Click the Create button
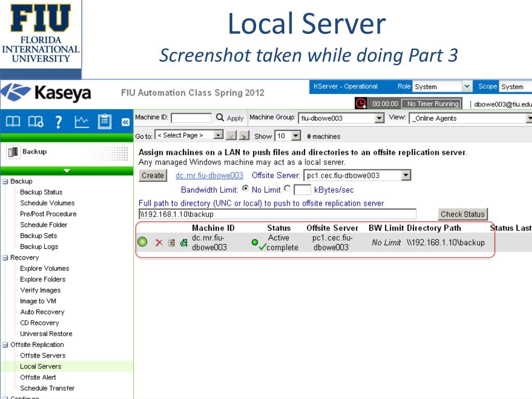Screen dimensions: 532x399 [x=153, y=176]
